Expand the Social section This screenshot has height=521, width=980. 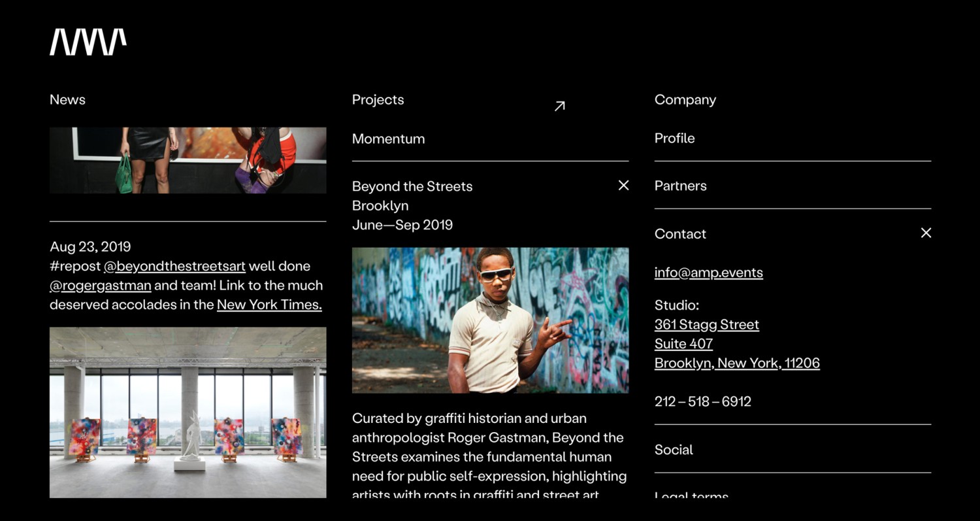[x=674, y=450]
